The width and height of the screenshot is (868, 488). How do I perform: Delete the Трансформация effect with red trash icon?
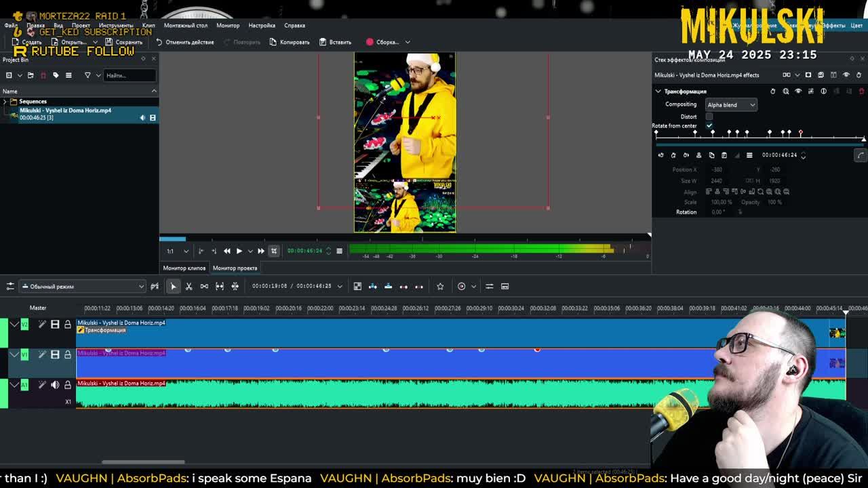click(862, 91)
